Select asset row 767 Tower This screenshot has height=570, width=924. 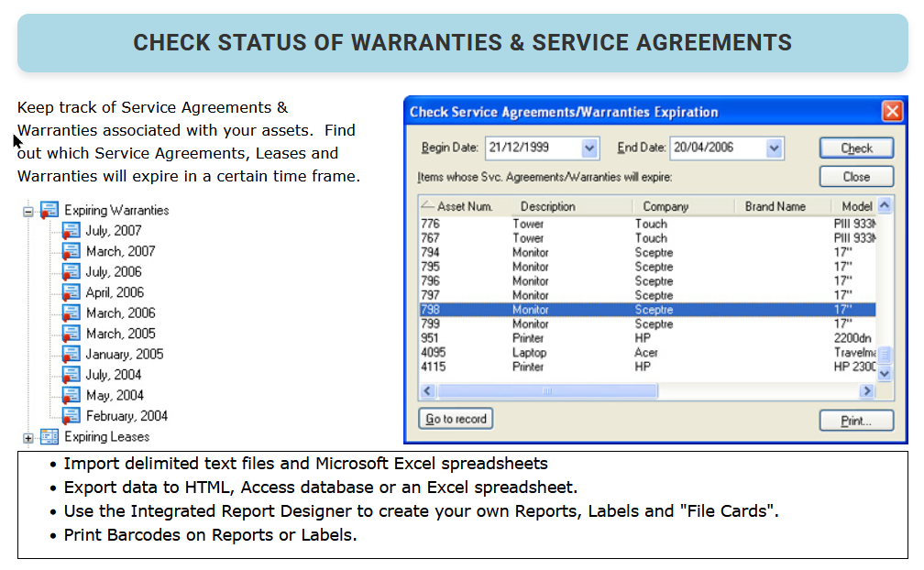pyautogui.click(x=647, y=238)
